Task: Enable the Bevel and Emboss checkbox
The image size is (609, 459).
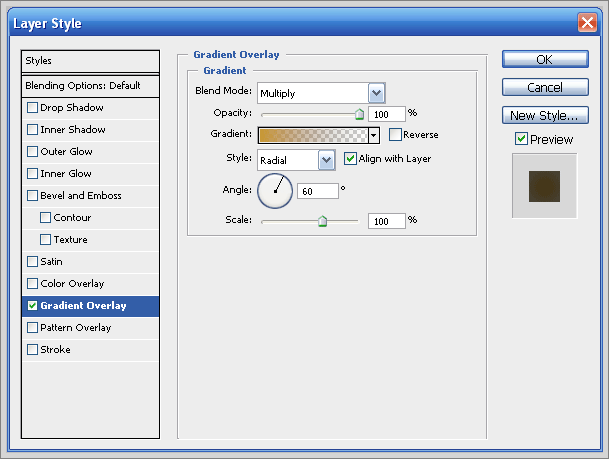Action: coord(32,195)
